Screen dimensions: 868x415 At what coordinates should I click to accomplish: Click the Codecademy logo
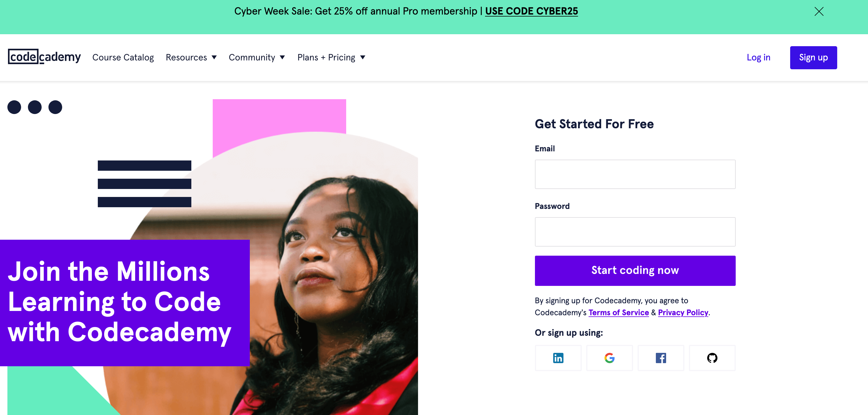point(44,57)
